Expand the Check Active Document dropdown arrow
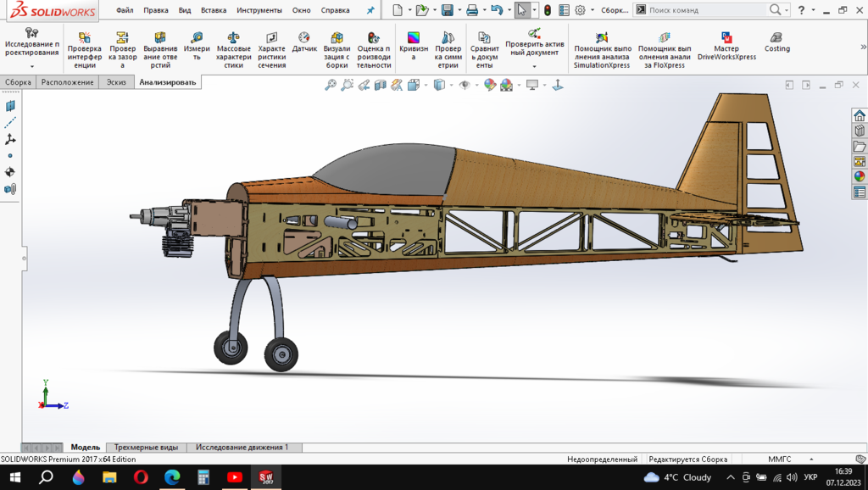 pos(534,65)
